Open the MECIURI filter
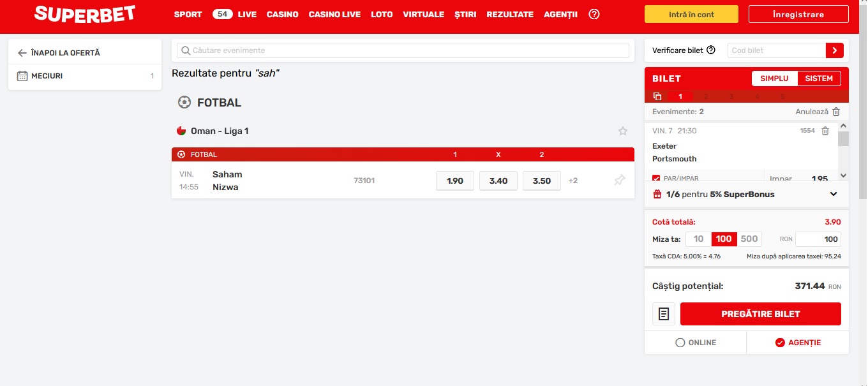The width and height of the screenshot is (868, 386). point(85,76)
